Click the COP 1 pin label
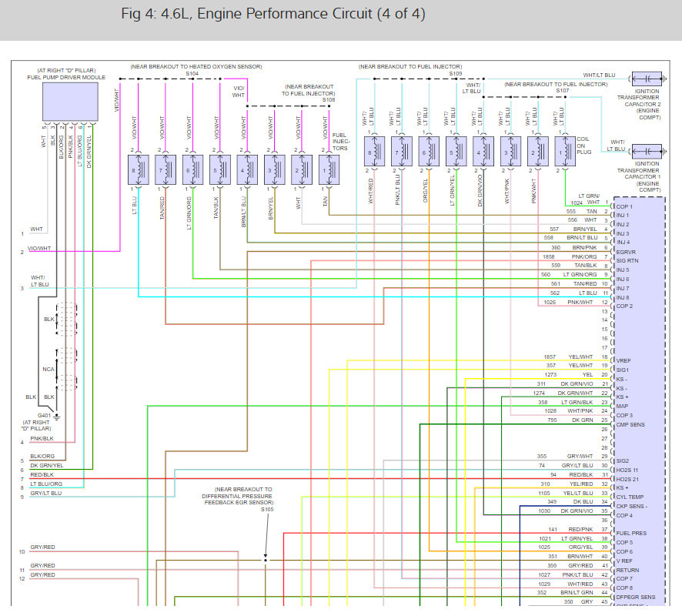This screenshot has height=616, width=682. pyautogui.click(x=624, y=206)
